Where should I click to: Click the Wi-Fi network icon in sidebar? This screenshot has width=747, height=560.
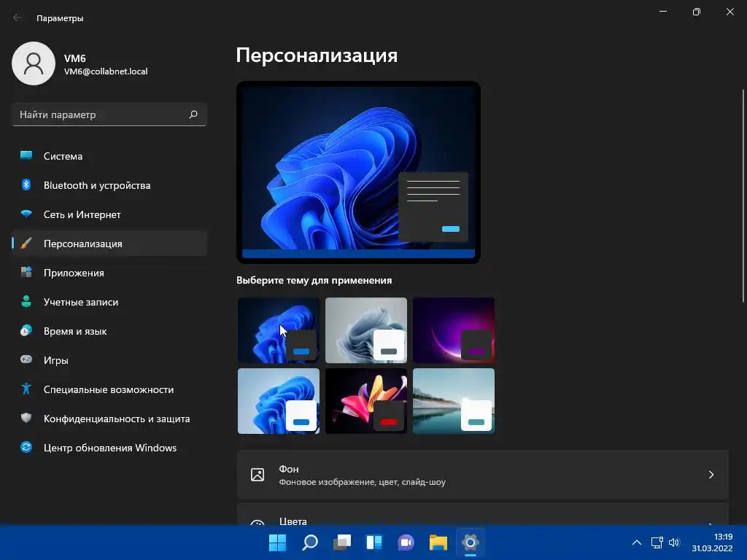coord(26,214)
